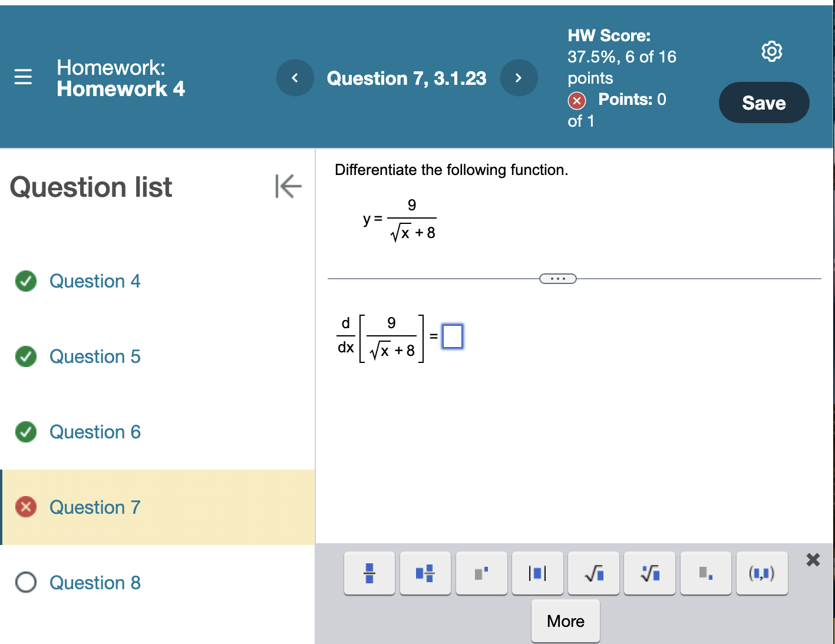Screen dimensions: 835x644
Task: Click the answer input box
Action: click(x=451, y=335)
